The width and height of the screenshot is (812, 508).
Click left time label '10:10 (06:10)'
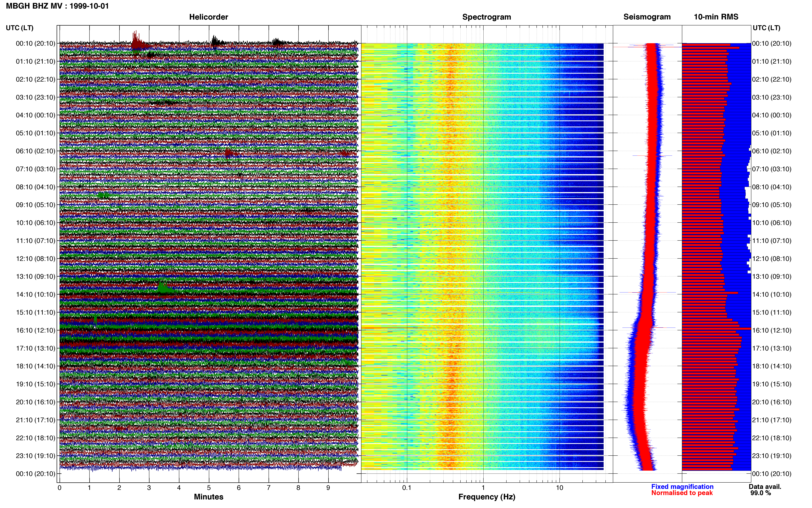pos(36,222)
